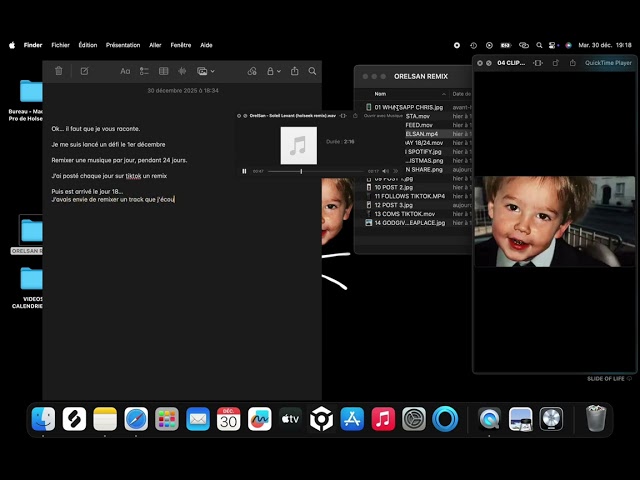Open Time Machine menu bar icon

click(x=473, y=45)
